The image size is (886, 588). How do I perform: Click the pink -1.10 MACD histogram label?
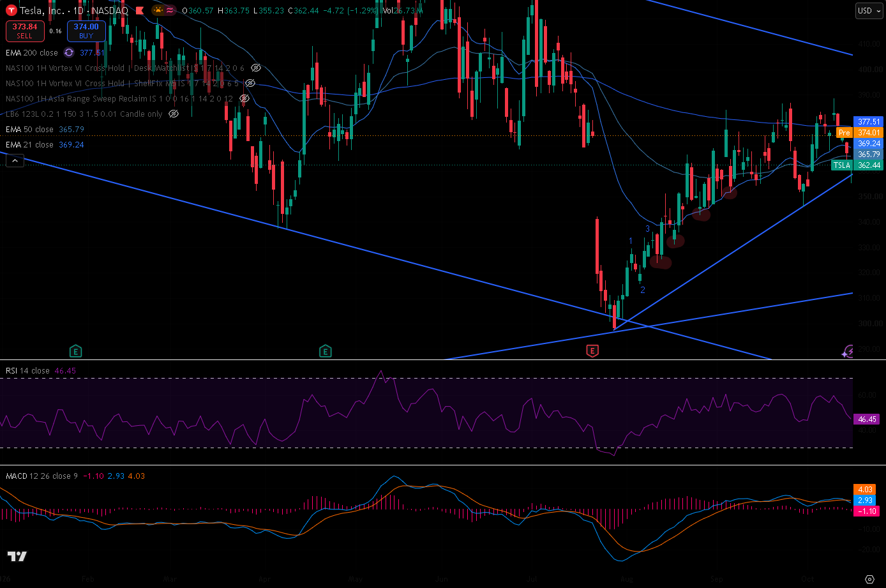tap(866, 511)
